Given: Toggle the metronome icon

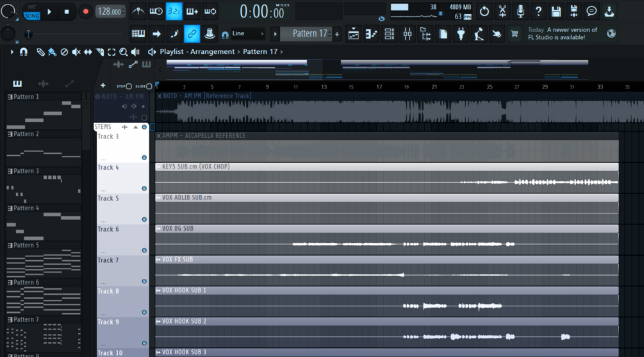Looking at the screenshot, I should [138, 12].
